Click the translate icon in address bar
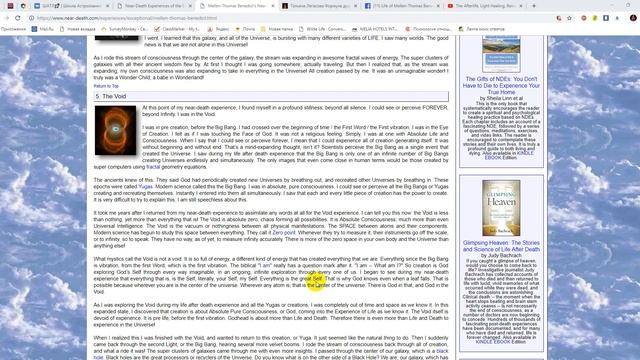Image resolution: width=640 pixels, height=360 pixels. click(559, 18)
